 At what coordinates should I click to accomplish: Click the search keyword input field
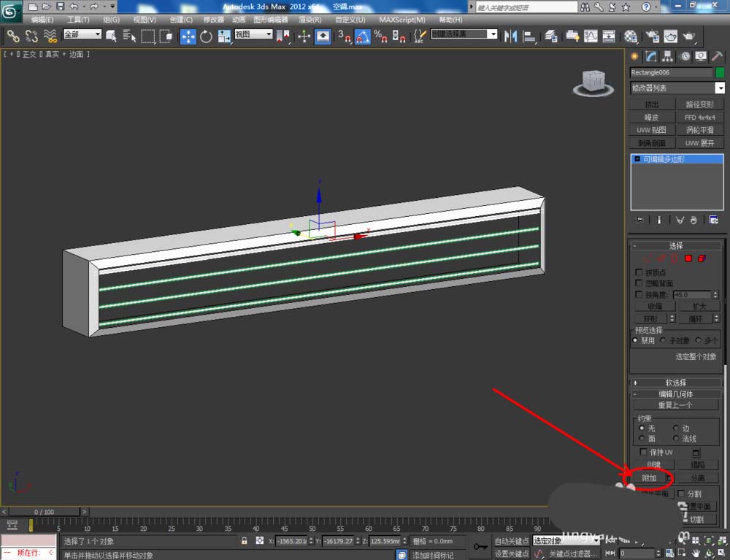click(x=526, y=7)
